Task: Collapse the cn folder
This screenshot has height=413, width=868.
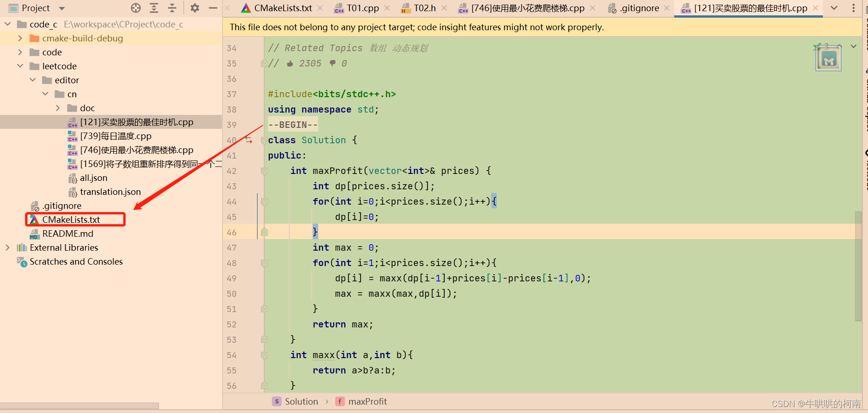Action: [x=45, y=94]
